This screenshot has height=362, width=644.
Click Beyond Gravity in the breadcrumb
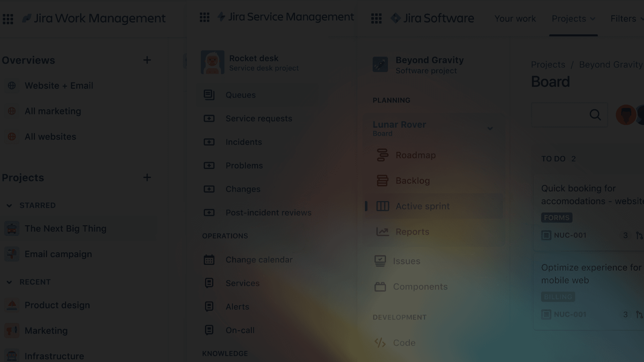click(x=611, y=65)
